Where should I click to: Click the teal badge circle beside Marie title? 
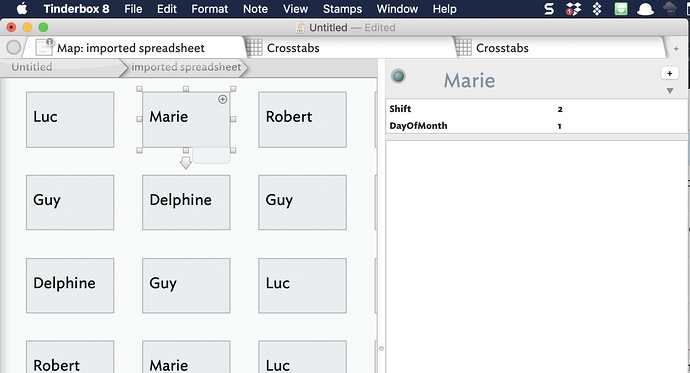(x=398, y=76)
